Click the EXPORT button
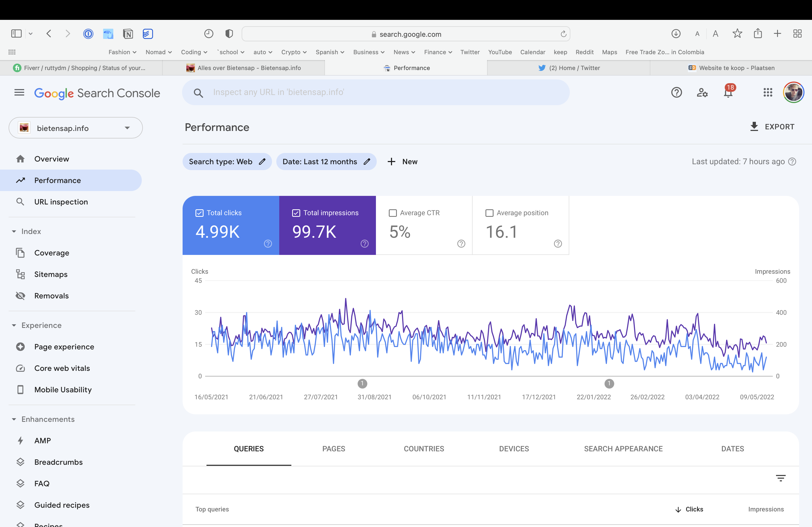This screenshot has width=812, height=527. point(773,127)
